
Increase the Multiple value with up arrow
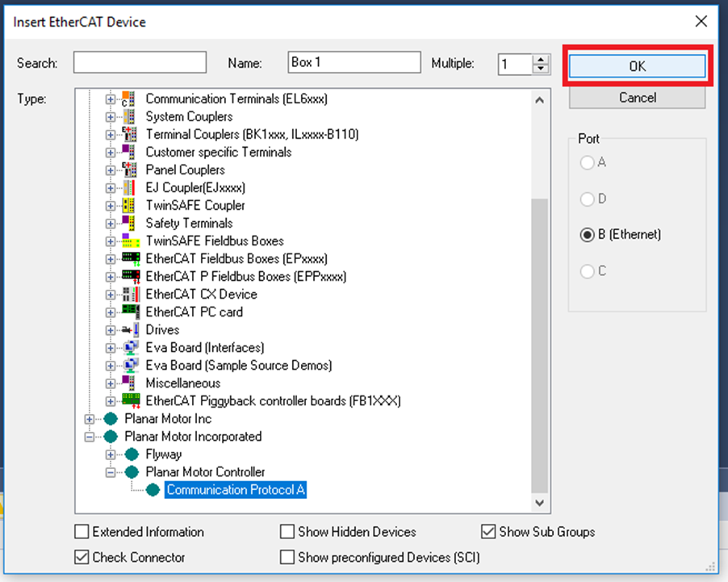tap(541, 59)
